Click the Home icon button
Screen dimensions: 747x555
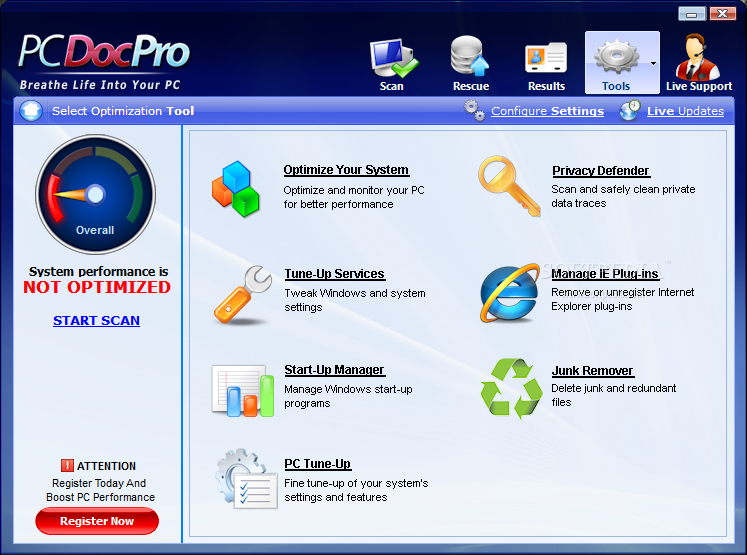pos(31,111)
